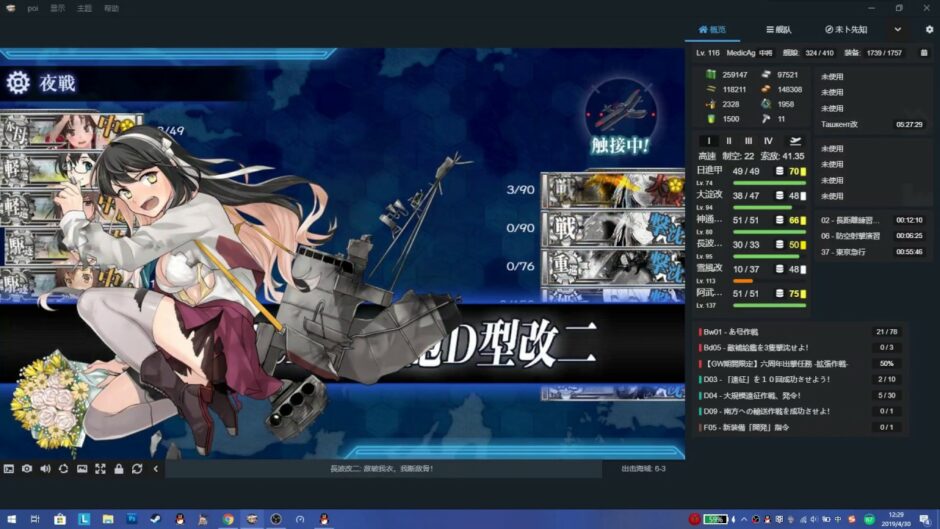
Task: Select fleet III button
Action: point(748,141)
